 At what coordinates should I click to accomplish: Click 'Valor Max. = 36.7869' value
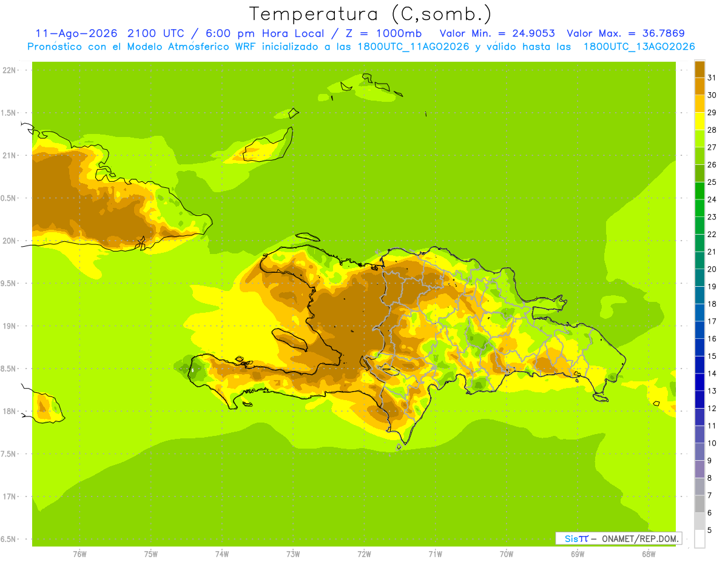(625, 33)
